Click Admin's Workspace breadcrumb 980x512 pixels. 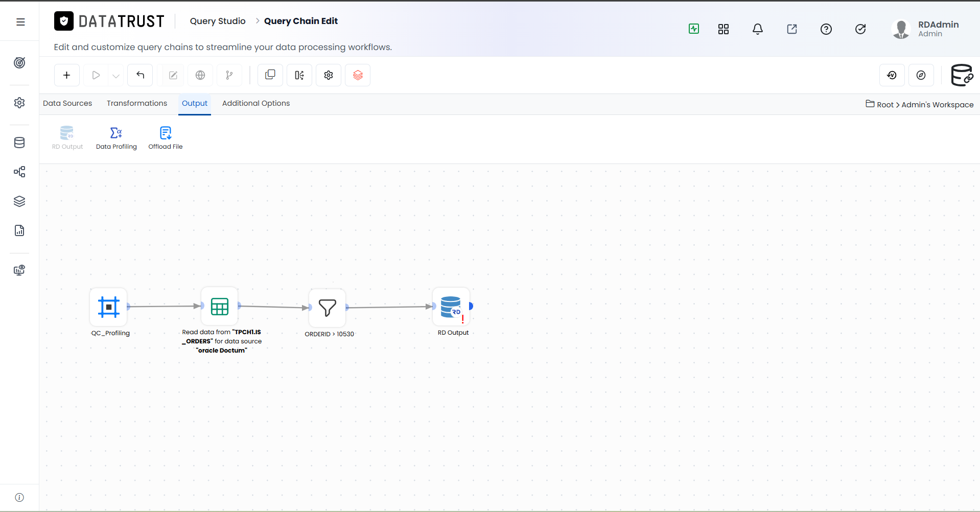coord(938,105)
